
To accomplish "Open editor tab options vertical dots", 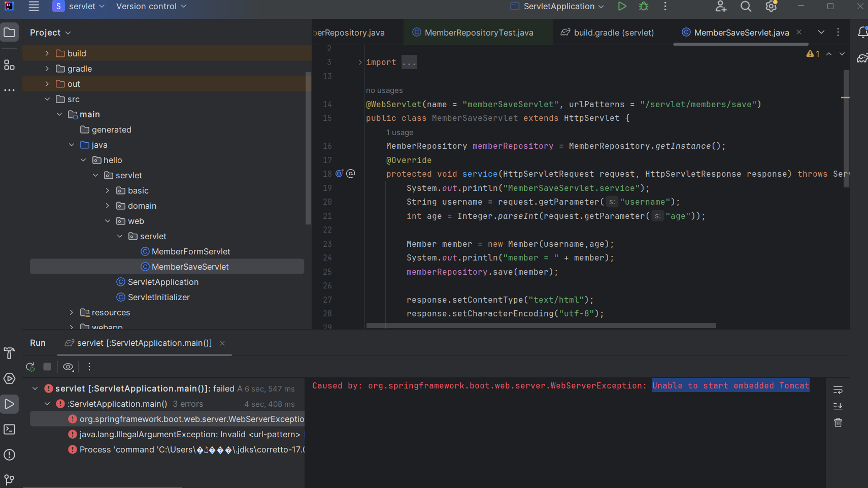I will coord(838,32).
